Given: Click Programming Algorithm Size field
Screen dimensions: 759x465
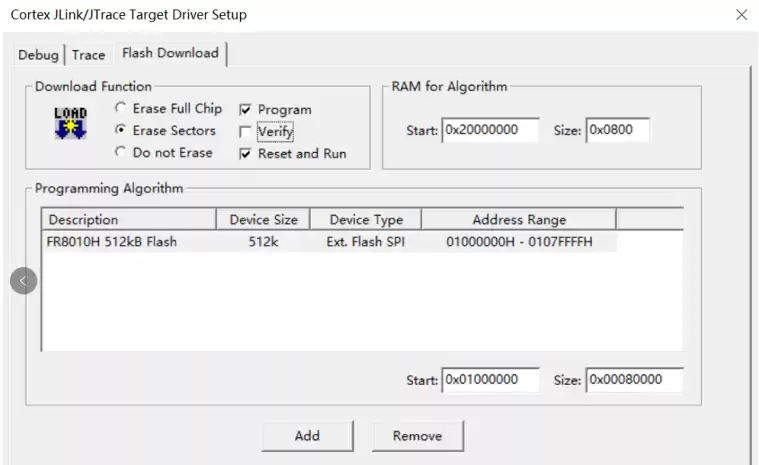Looking at the screenshot, I should [x=634, y=380].
